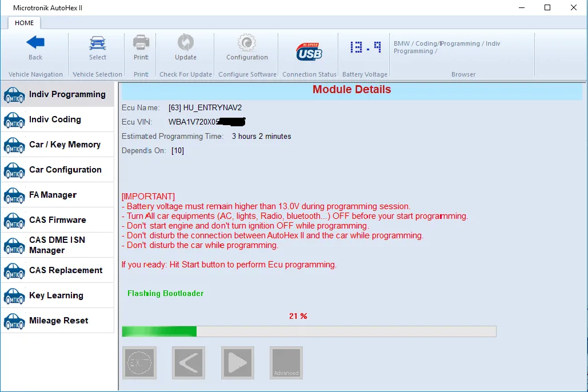
Task: Click the 21 % progress label
Action: 298,316
